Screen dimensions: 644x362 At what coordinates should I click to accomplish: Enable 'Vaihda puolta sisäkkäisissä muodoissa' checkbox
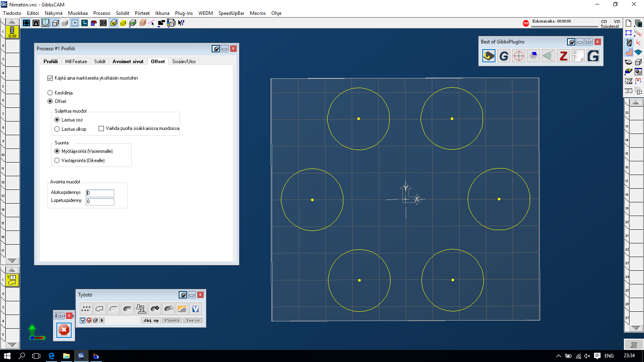tap(101, 129)
